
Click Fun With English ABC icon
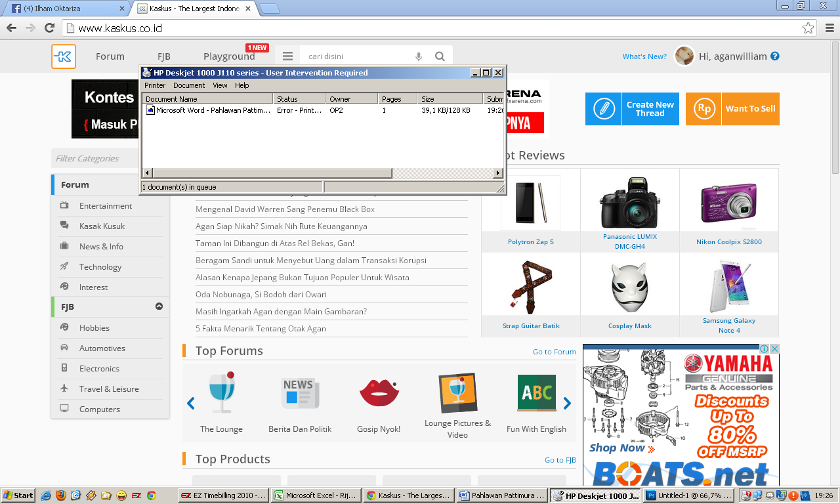coord(536,392)
